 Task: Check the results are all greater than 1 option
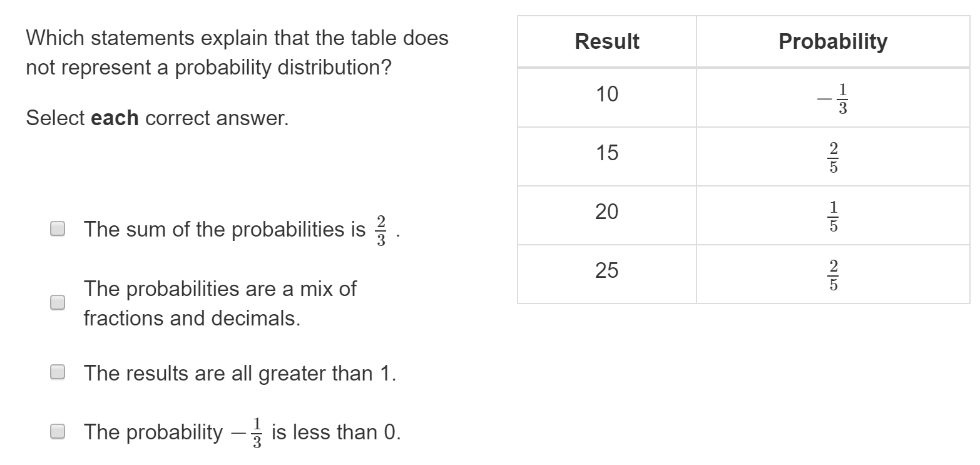(57, 373)
